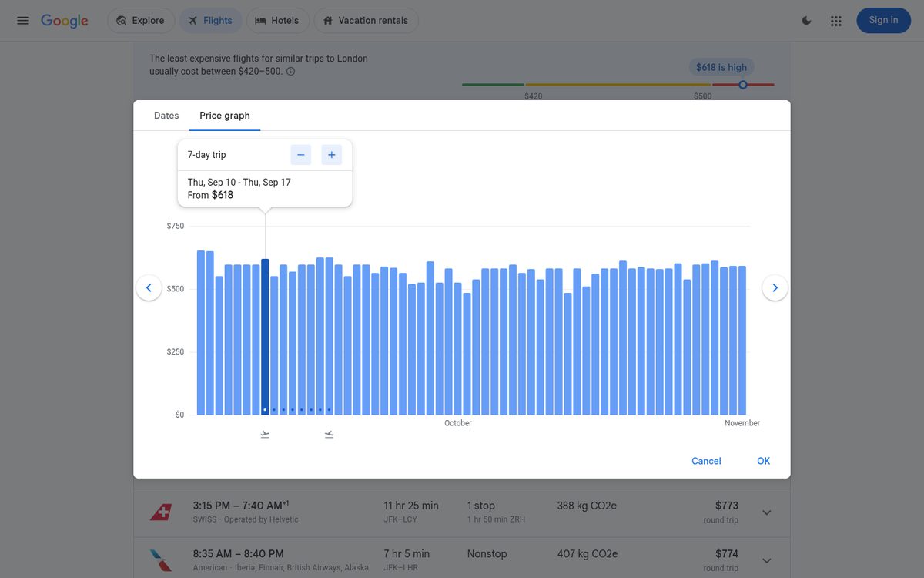Open Vacation rentals tab
The height and width of the screenshot is (578, 924).
point(366,21)
